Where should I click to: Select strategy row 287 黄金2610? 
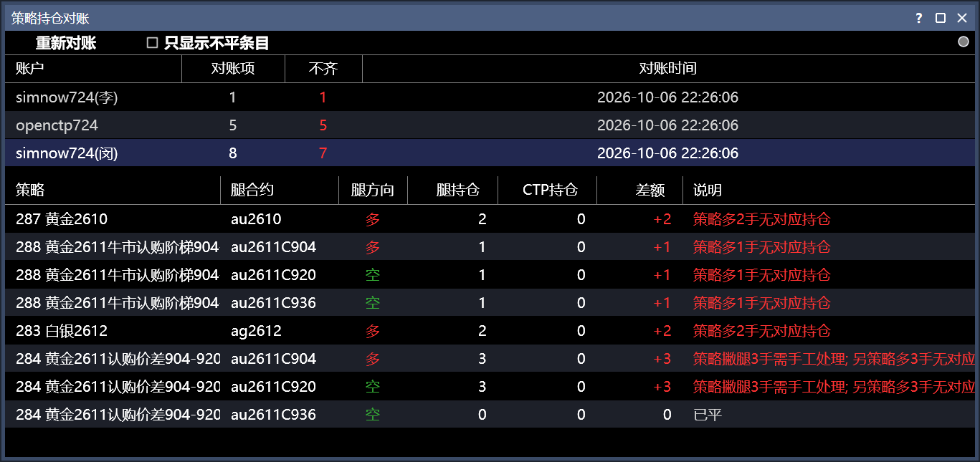tap(490, 219)
